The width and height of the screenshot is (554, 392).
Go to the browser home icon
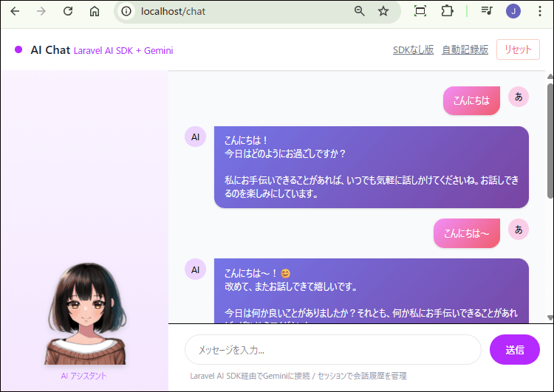[94, 11]
